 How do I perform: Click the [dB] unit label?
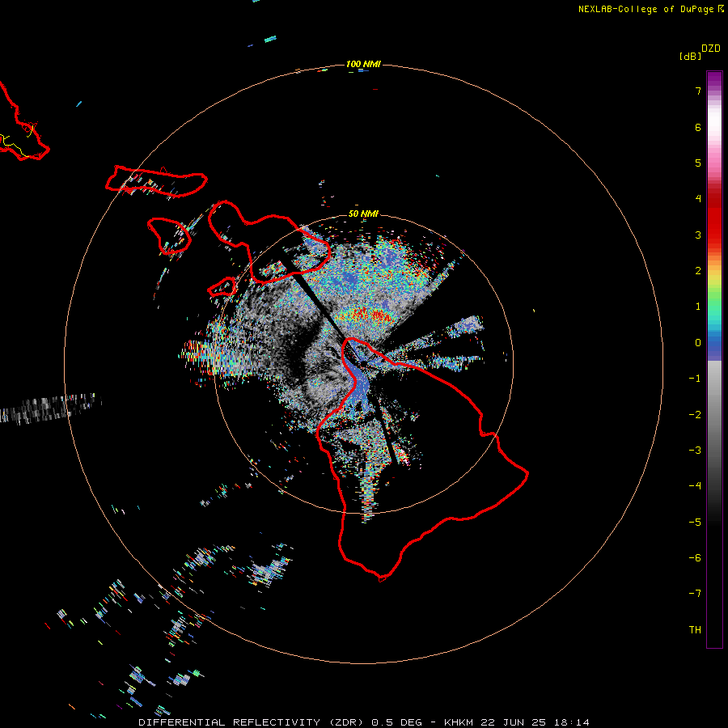click(x=690, y=56)
